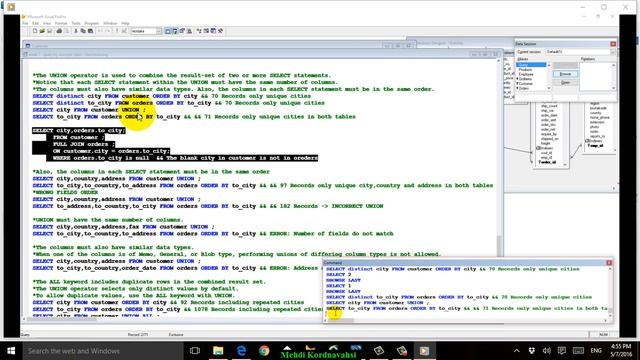
Task: Open Task View from the taskbar
Action: (195, 351)
